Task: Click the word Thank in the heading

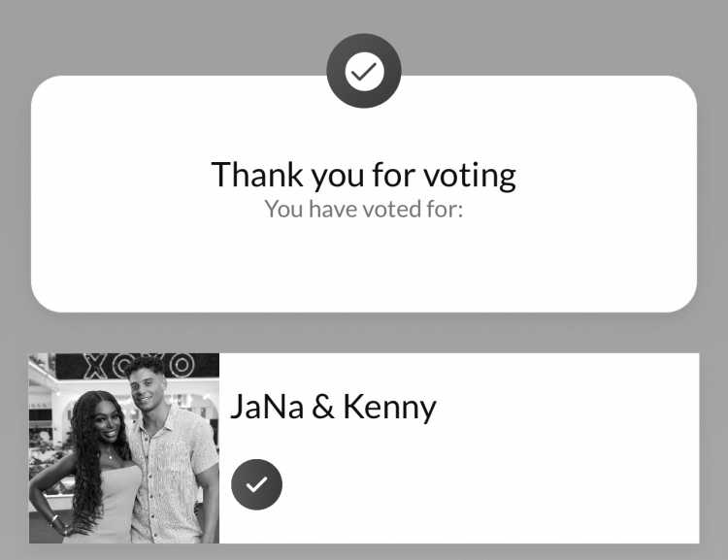Action: pos(257,174)
